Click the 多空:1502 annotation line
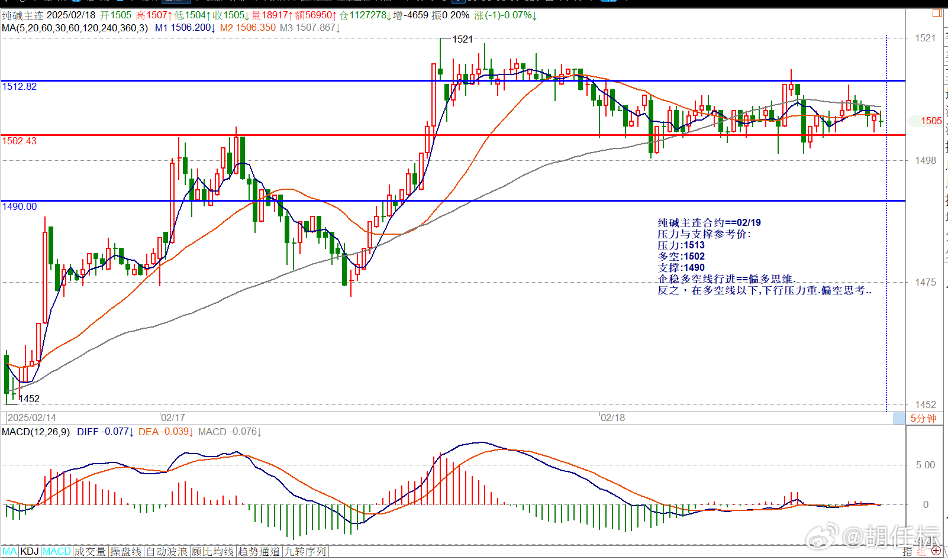 [x=681, y=257]
